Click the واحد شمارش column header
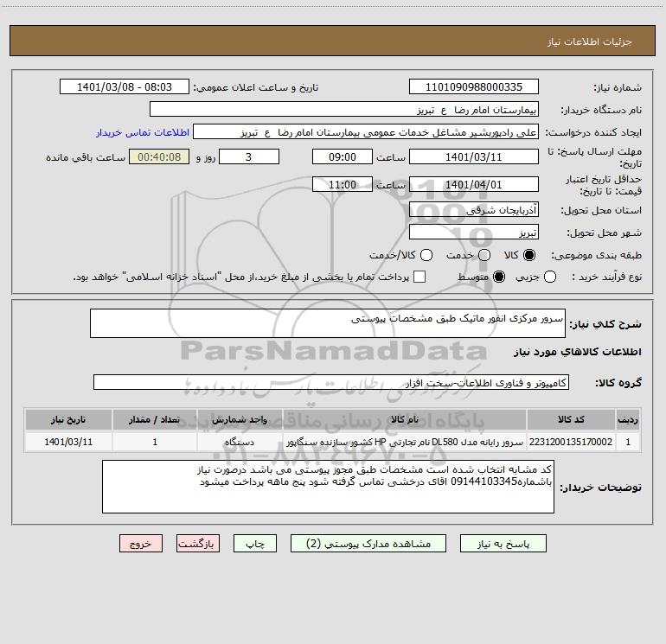Viewport: 666px width, 644px height. pyautogui.click(x=240, y=419)
